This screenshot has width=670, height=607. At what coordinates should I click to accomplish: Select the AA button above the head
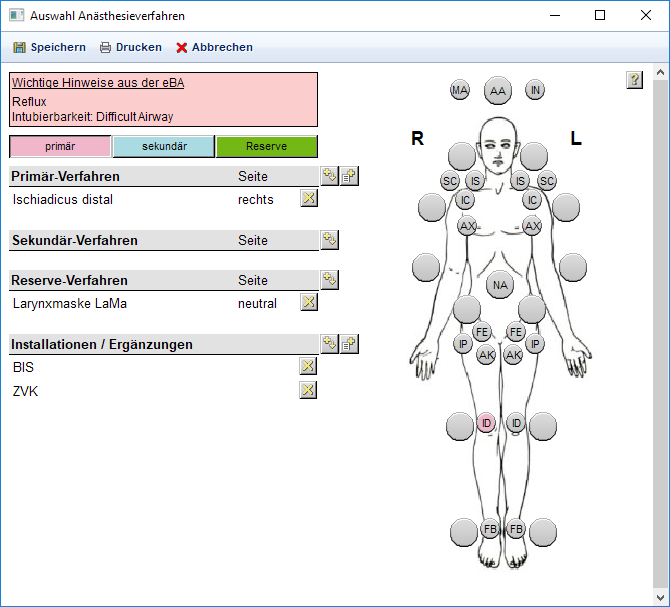tap(497, 91)
